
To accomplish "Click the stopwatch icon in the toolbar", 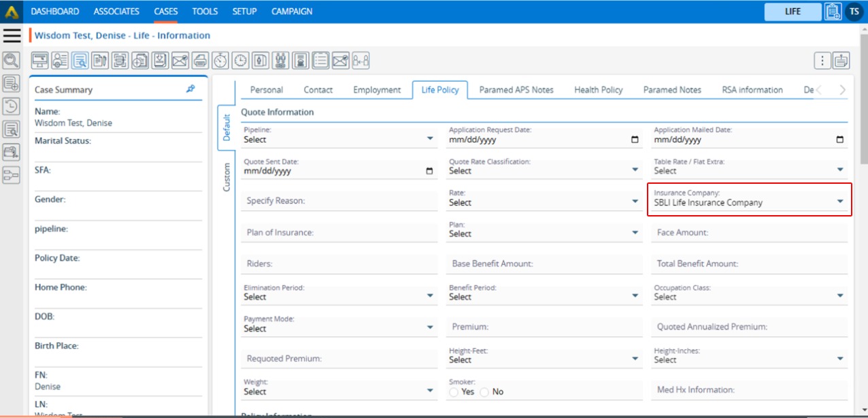I will pyautogui.click(x=220, y=61).
